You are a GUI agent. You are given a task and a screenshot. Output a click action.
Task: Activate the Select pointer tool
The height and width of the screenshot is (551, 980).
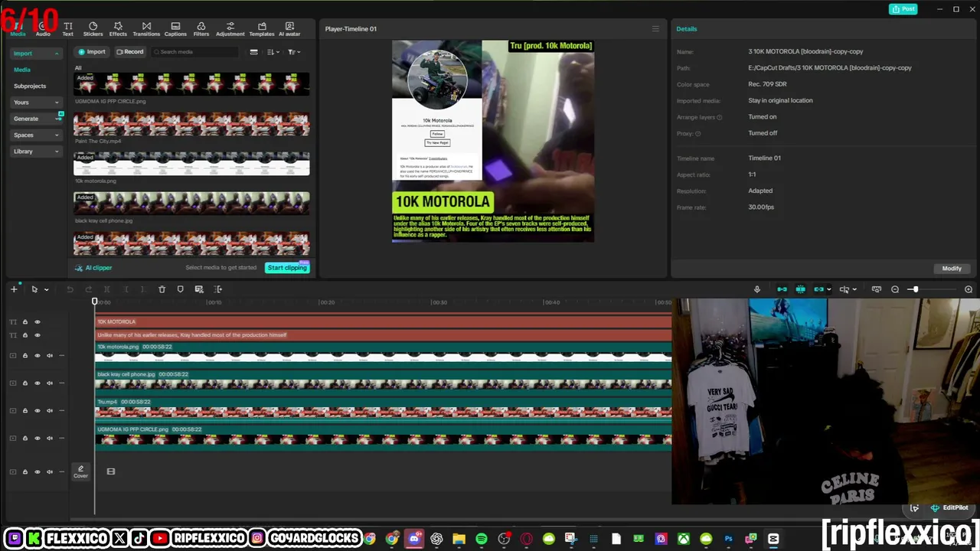[x=34, y=289]
